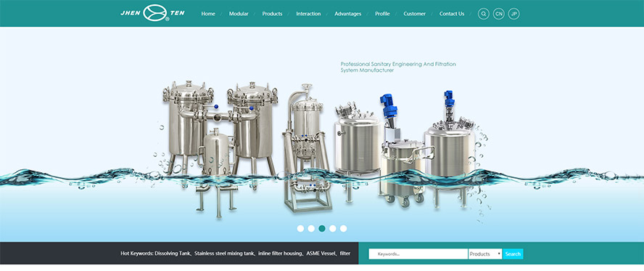Screen dimensions: 644x271
Task: Switch to Japanese with JP icon
Action: click(x=513, y=14)
